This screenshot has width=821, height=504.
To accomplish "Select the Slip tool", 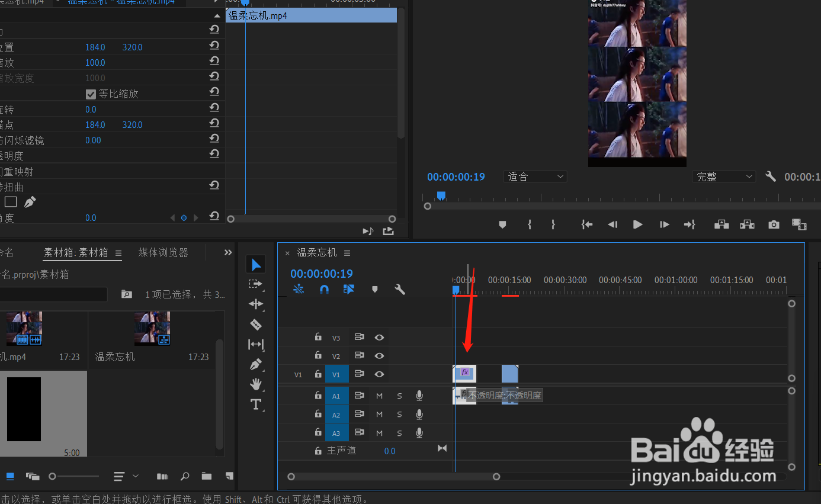I will [x=256, y=344].
